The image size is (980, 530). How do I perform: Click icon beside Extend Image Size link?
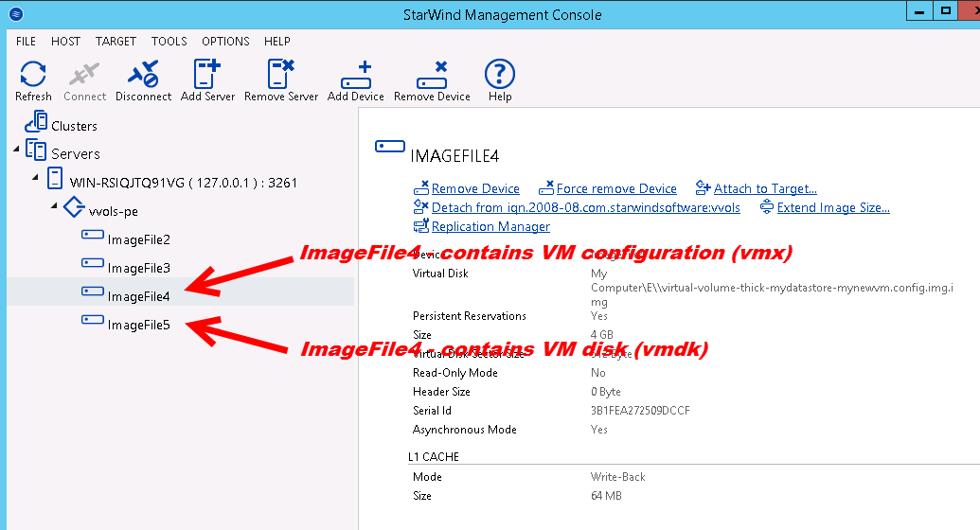click(767, 207)
